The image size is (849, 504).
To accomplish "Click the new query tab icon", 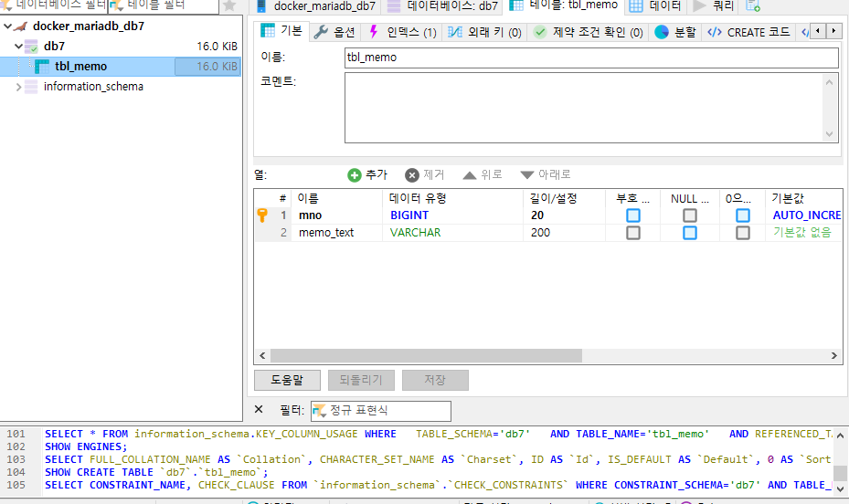I will point(753,6).
